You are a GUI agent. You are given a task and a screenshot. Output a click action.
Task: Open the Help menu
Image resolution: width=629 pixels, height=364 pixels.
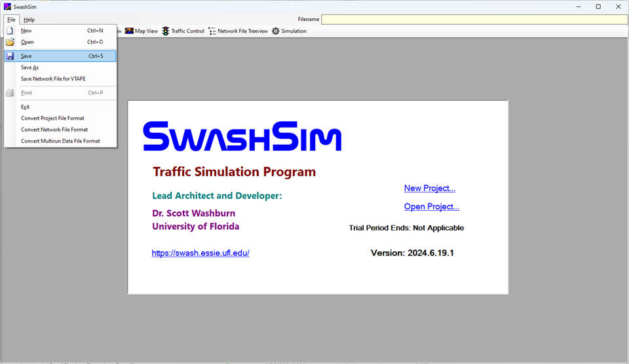pyautogui.click(x=29, y=19)
